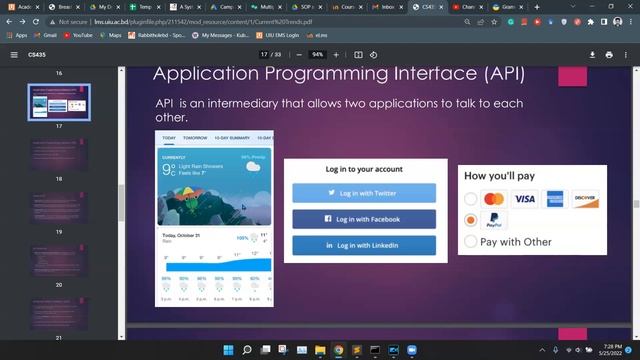The height and width of the screenshot is (360, 640).
Task: Open Task View on taskbar
Action: [265, 350]
